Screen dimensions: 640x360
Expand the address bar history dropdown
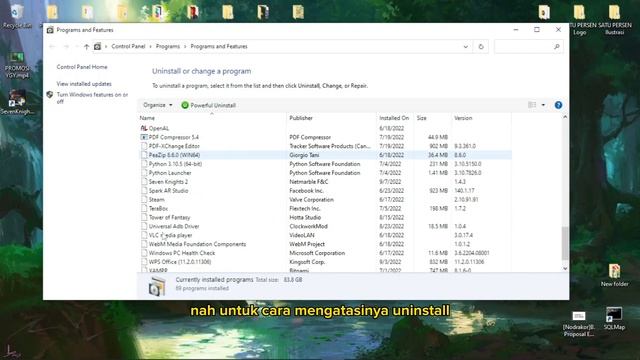pyautogui.click(x=466, y=47)
